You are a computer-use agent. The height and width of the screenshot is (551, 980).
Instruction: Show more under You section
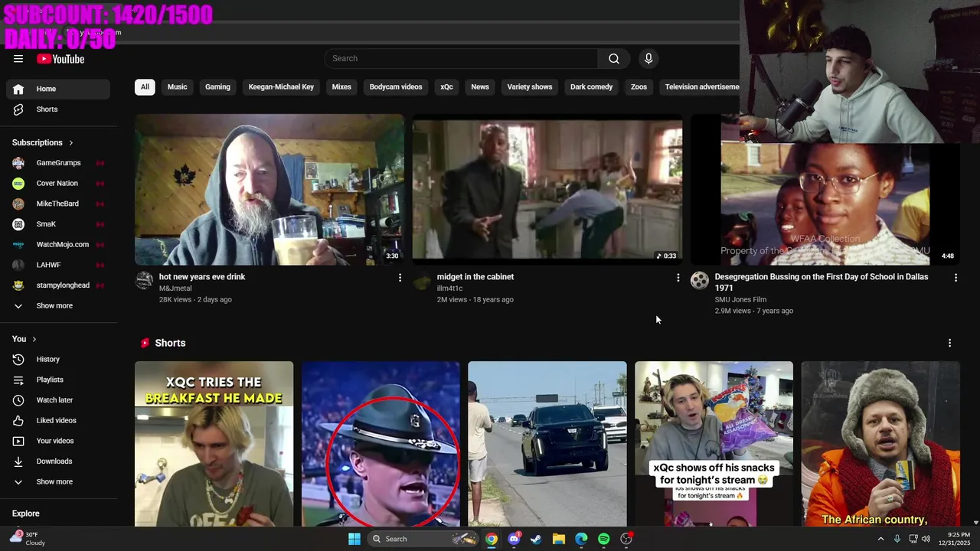(58, 482)
